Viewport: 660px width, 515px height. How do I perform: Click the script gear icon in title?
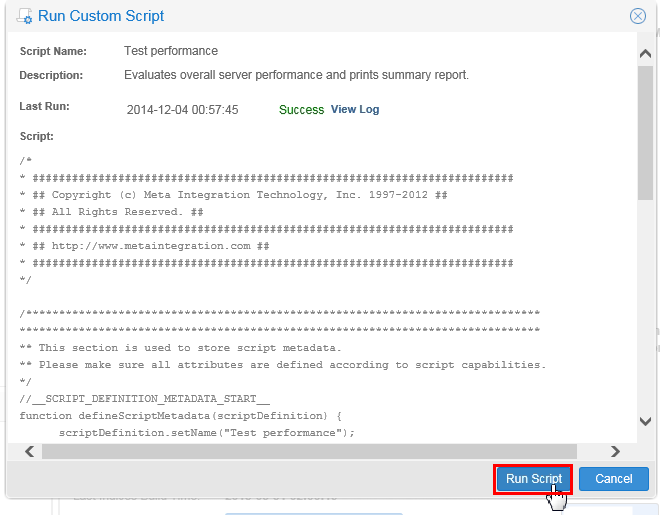24,16
